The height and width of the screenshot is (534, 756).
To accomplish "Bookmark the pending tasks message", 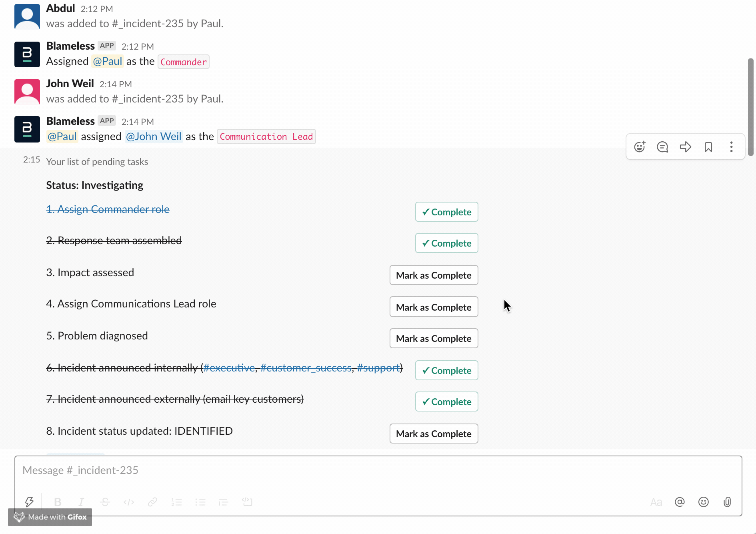I will [708, 147].
